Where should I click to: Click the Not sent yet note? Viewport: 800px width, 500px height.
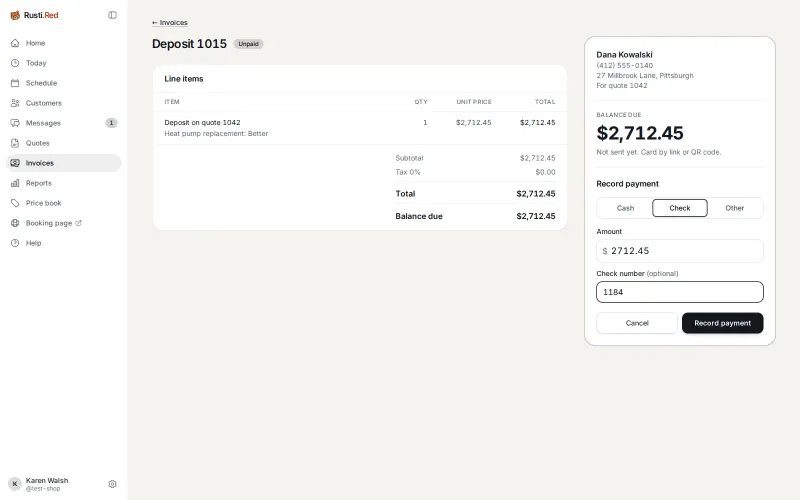tap(659, 152)
